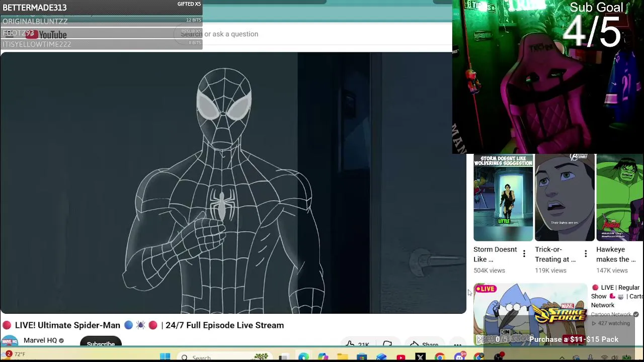Open options menu for the Trick-or-Treating short
The height and width of the screenshot is (362, 644).
coord(585,254)
